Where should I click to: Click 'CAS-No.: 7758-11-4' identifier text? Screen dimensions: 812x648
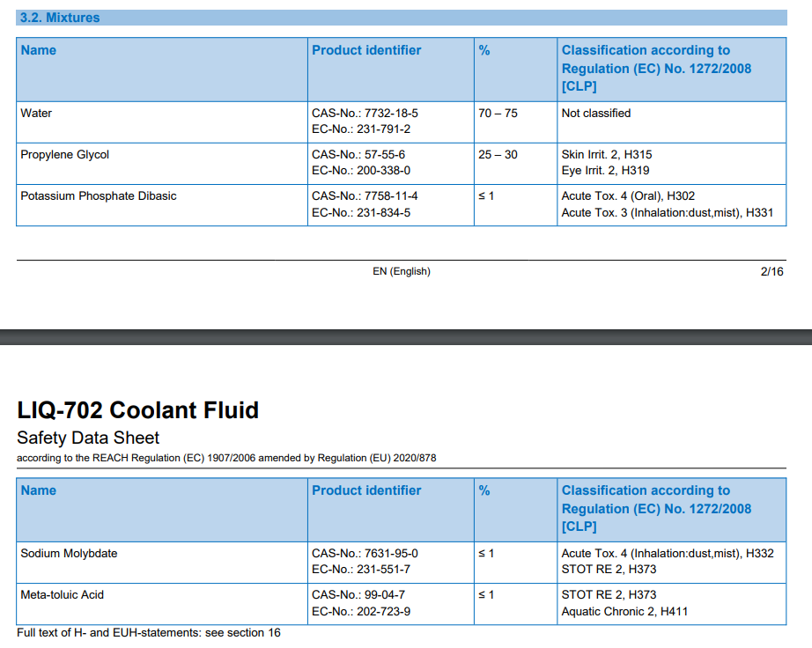tap(365, 196)
